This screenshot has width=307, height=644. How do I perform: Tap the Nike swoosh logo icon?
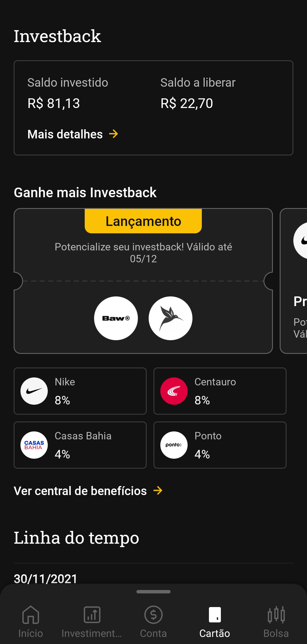[34, 391]
